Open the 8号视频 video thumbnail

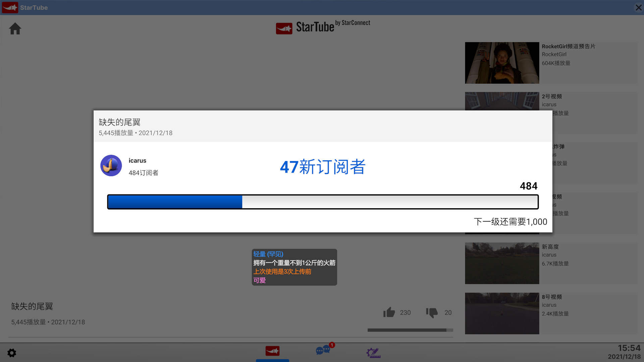[x=502, y=313]
